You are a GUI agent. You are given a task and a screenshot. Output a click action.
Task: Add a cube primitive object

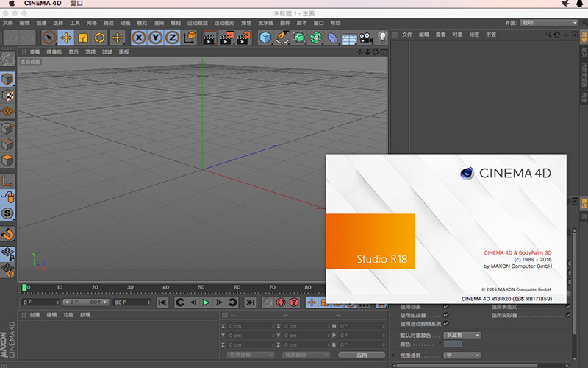[265, 38]
